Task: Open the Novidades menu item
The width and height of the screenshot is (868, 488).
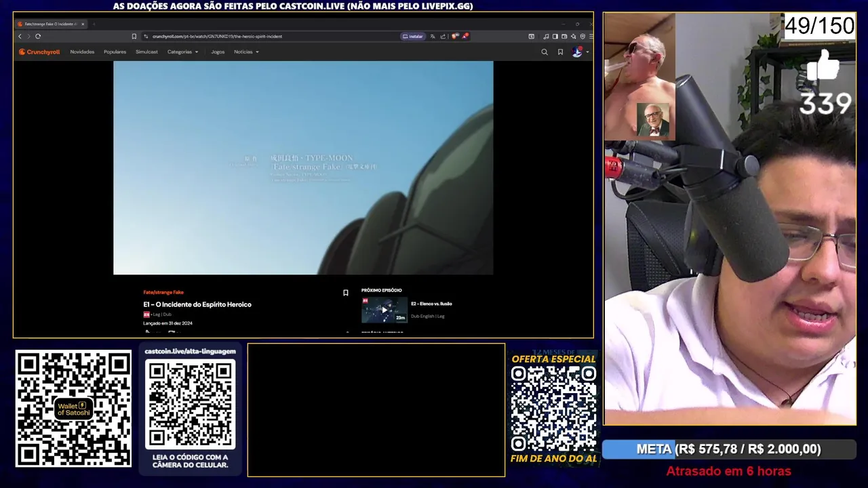Action: coord(82,52)
